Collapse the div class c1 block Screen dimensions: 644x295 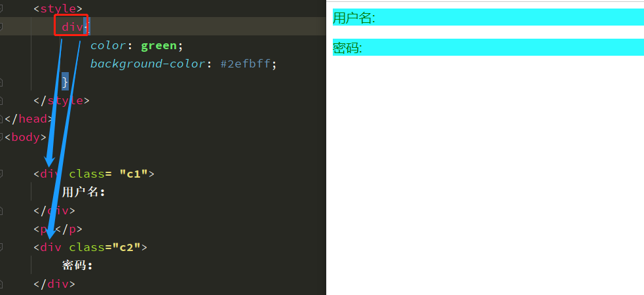1,174
